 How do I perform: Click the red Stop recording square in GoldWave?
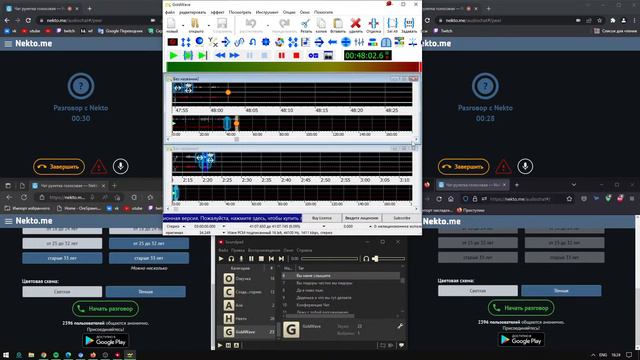click(296, 55)
